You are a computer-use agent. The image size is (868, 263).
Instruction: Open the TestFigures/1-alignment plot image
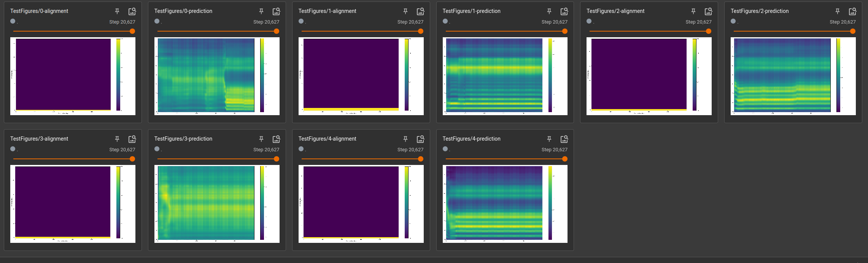tap(361, 76)
